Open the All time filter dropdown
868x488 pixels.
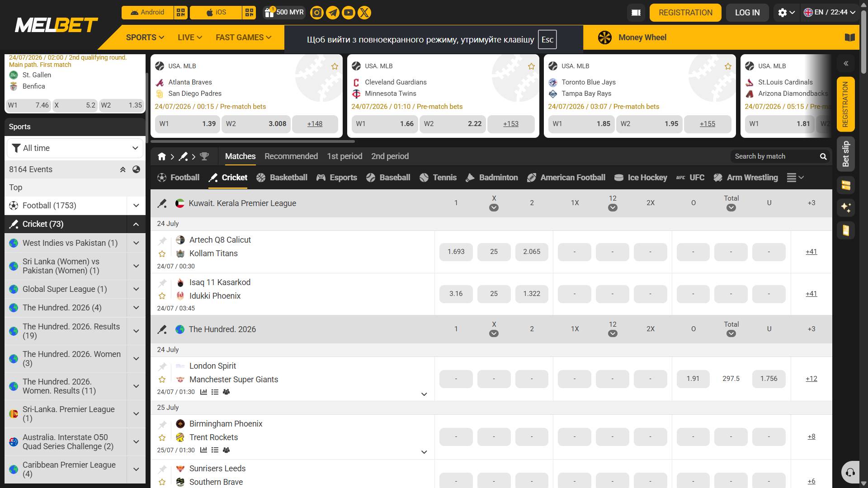(75, 148)
